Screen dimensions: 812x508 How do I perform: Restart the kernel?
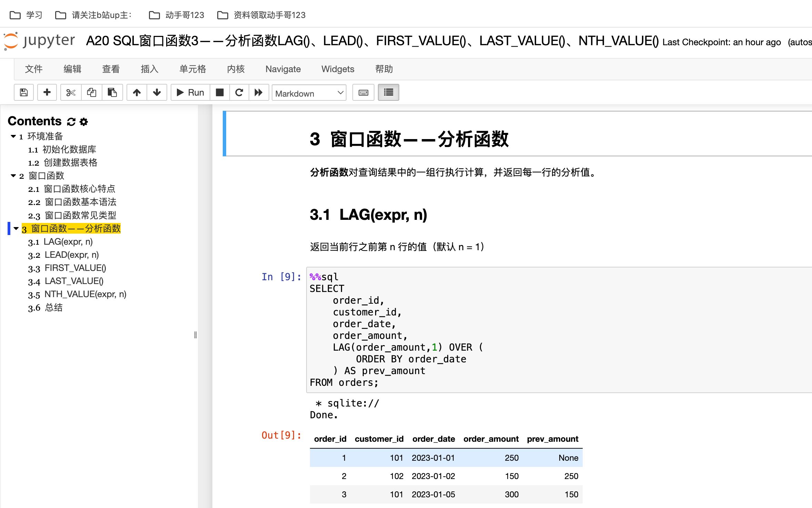coord(239,92)
